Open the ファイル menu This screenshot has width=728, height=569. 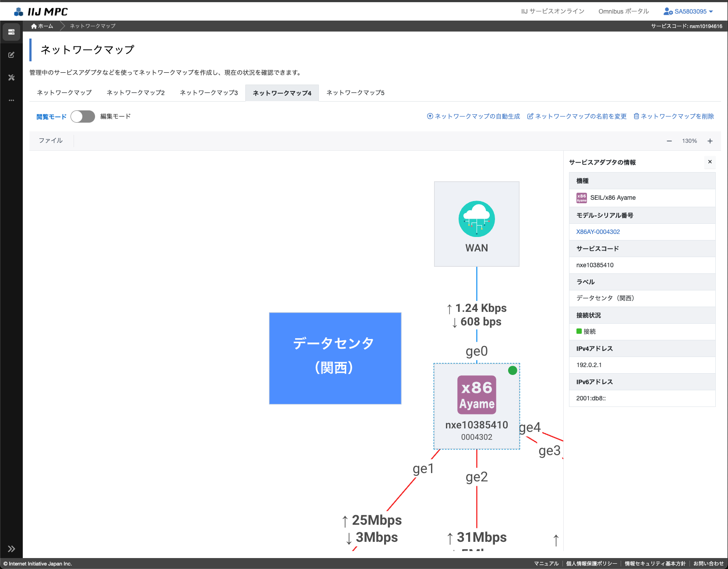coord(51,141)
